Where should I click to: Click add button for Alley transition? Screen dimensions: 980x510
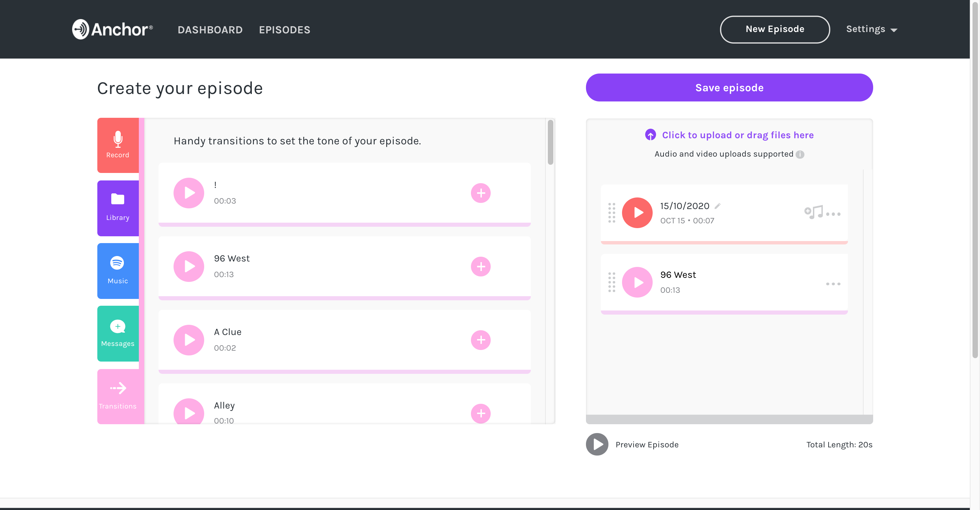click(481, 413)
